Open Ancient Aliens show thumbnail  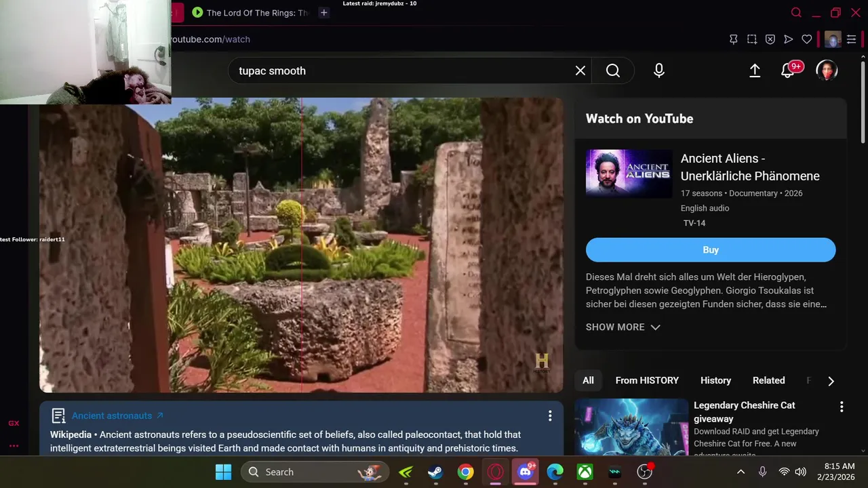pos(629,174)
